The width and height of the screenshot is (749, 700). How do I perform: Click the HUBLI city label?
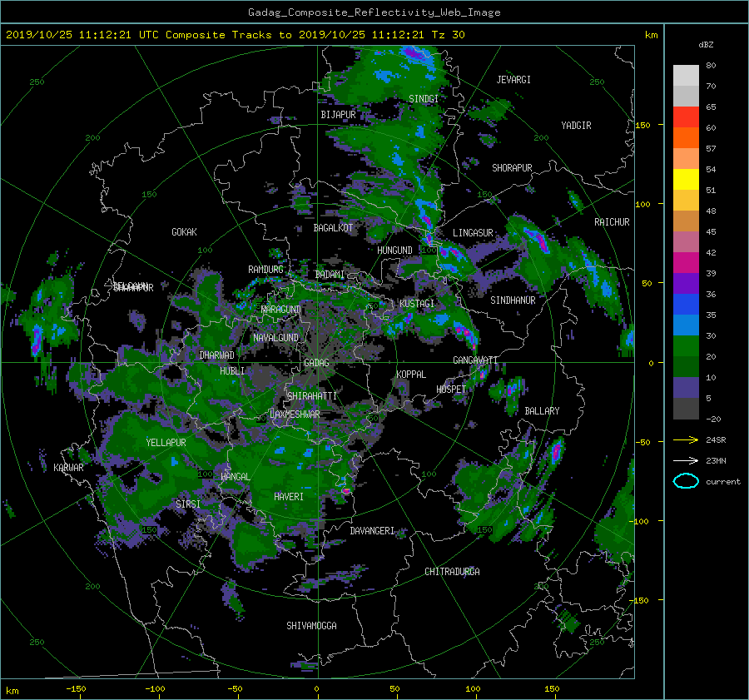232,371
